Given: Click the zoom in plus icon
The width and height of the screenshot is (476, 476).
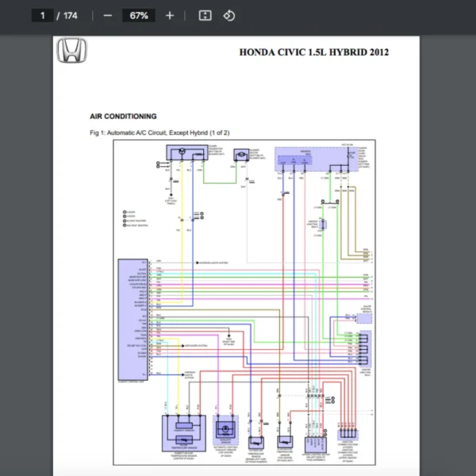Looking at the screenshot, I should click(169, 16).
